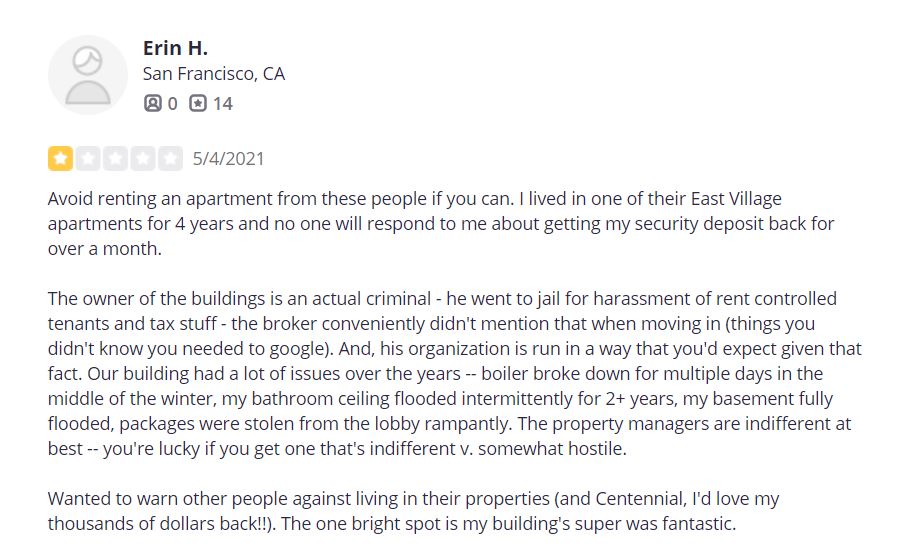Viewport: 909px width, 546px height.
Task: Click the San Francisco, CA location text
Action: pyautogui.click(x=213, y=74)
